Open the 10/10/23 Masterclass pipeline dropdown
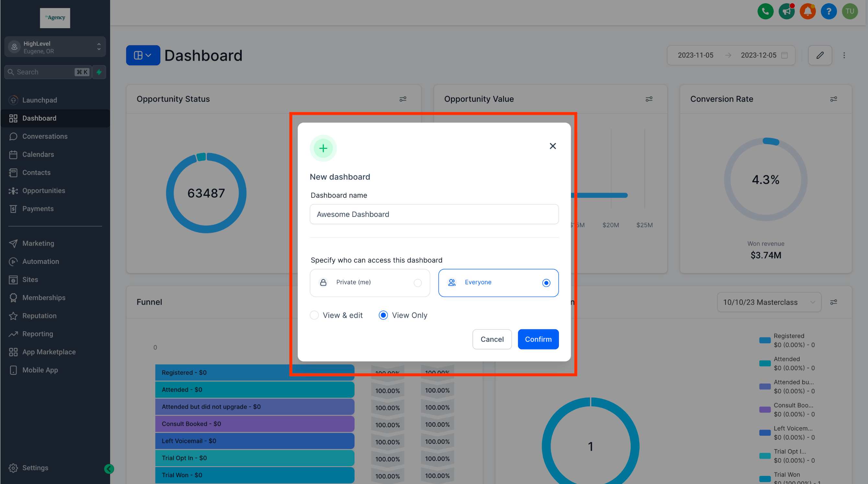This screenshot has width=868, height=484. [x=769, y=302]
